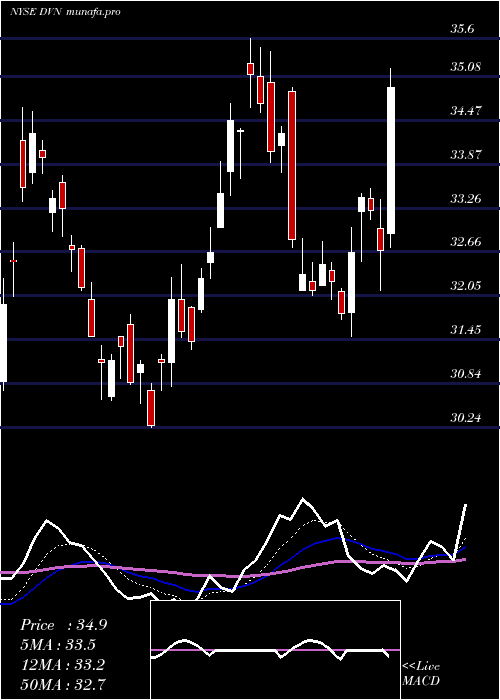Click the 32.66 price axis label
The width and height of the screenshot is (500, 700).
465,242
